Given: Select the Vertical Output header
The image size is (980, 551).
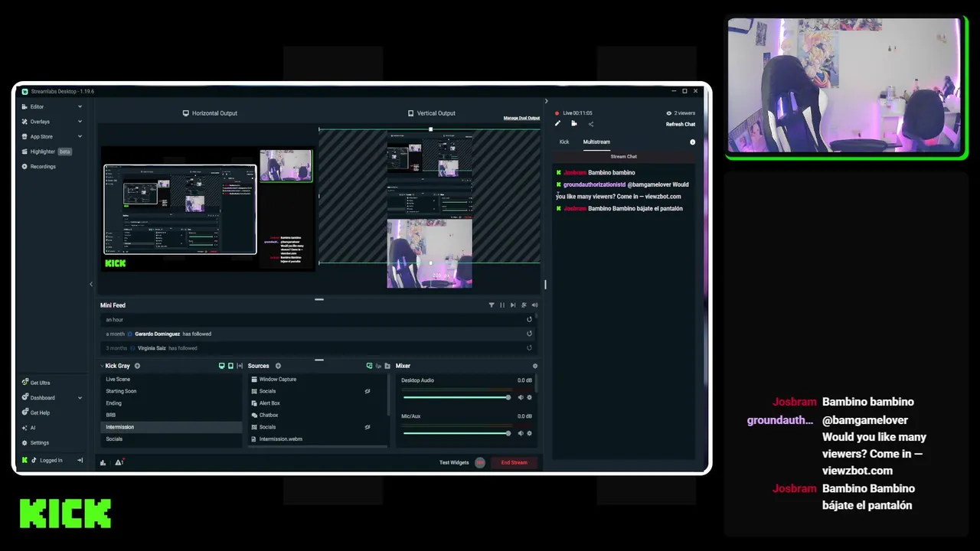Looking at the screenshot, I should [432, 113].
